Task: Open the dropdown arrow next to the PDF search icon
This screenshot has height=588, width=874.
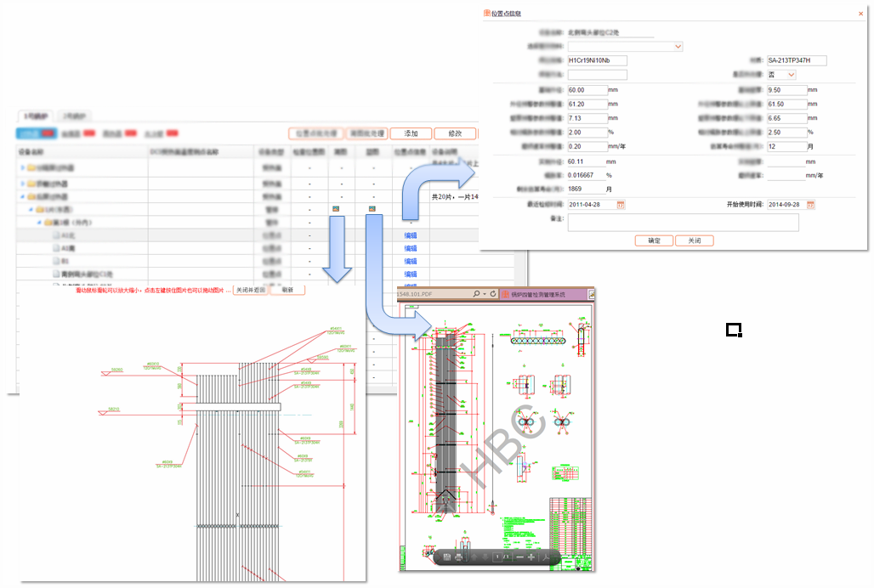Action: [485, 294]
